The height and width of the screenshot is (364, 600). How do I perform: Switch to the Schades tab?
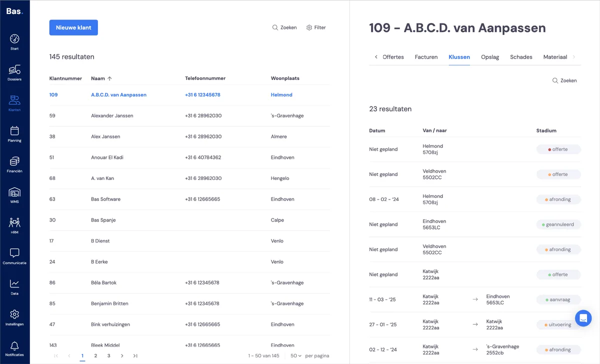(521, 57)
